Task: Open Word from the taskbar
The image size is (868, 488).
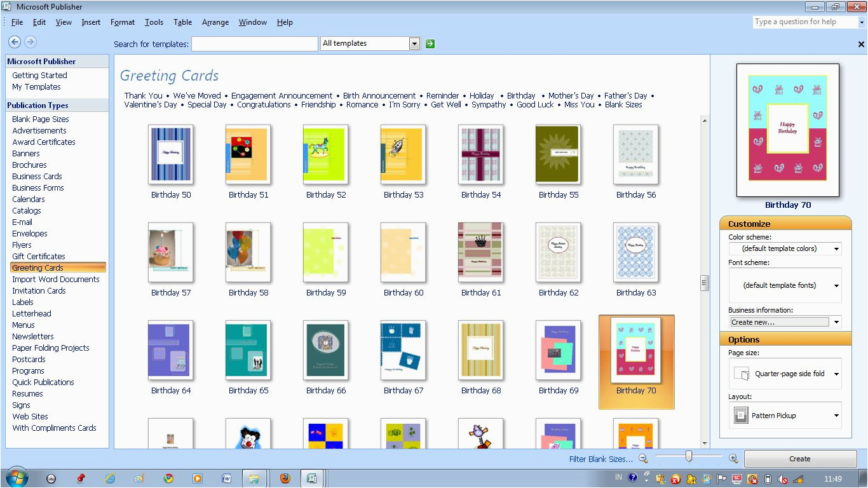Action: [226, 478]
